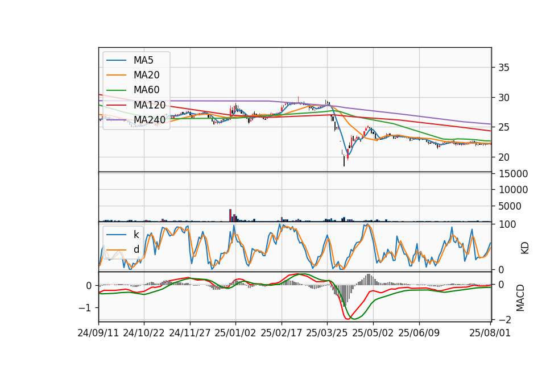Click the MA240 legend label
546x392 pixels.
150,120
